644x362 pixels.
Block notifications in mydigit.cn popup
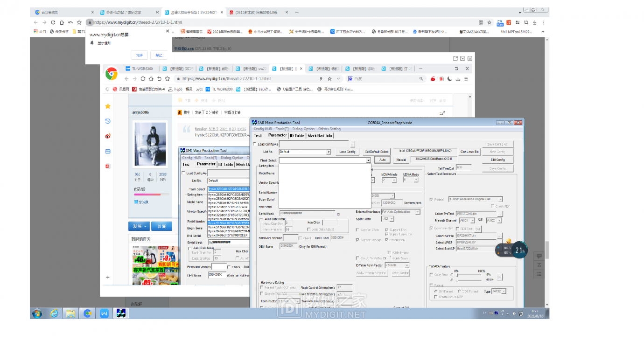[159, 55]
